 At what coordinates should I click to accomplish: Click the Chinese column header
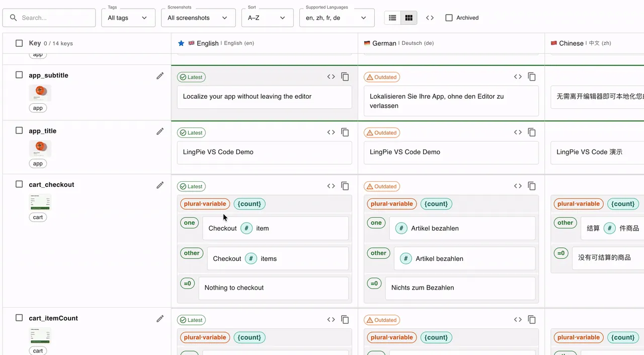[594, 43]
